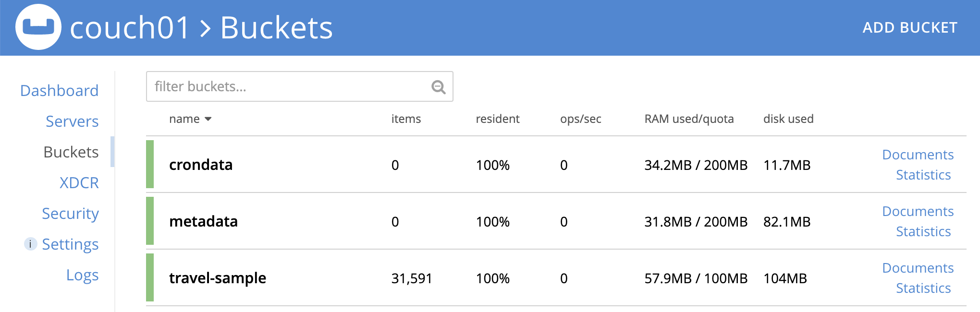This screenshot has height=312, width=980.
Task: View Statistics for travel-sample bucket
Action: (x=923, y=288)
